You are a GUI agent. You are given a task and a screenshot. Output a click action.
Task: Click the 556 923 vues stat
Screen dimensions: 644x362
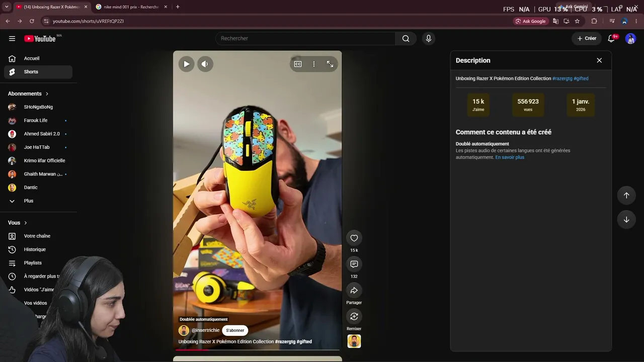tap(528, 105)
